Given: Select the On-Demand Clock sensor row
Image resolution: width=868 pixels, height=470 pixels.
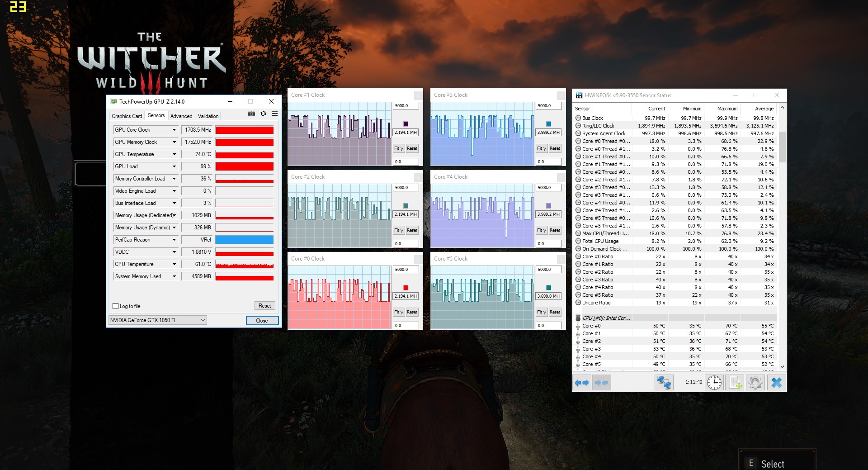Looking at the screenshot, I should point(675,249).
